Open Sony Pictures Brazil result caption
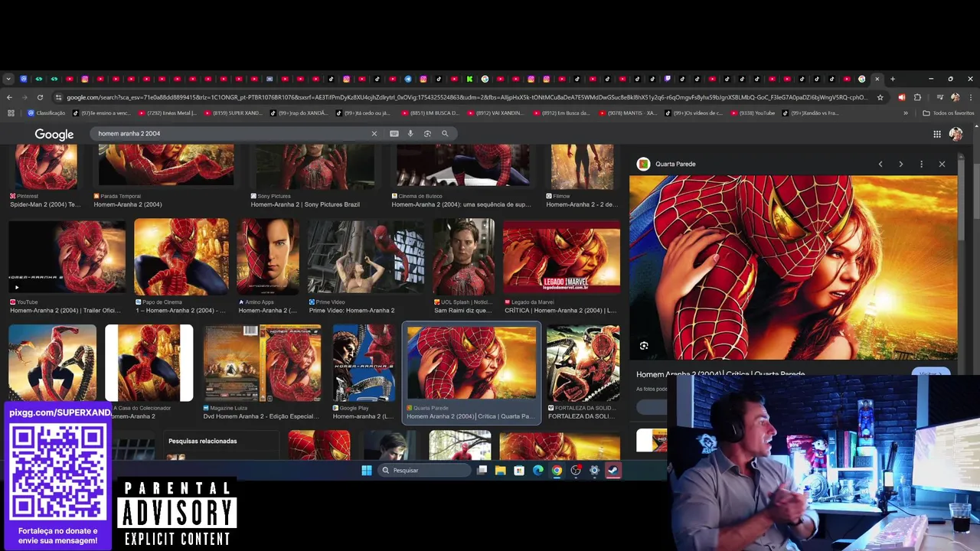 click(305, 204)
